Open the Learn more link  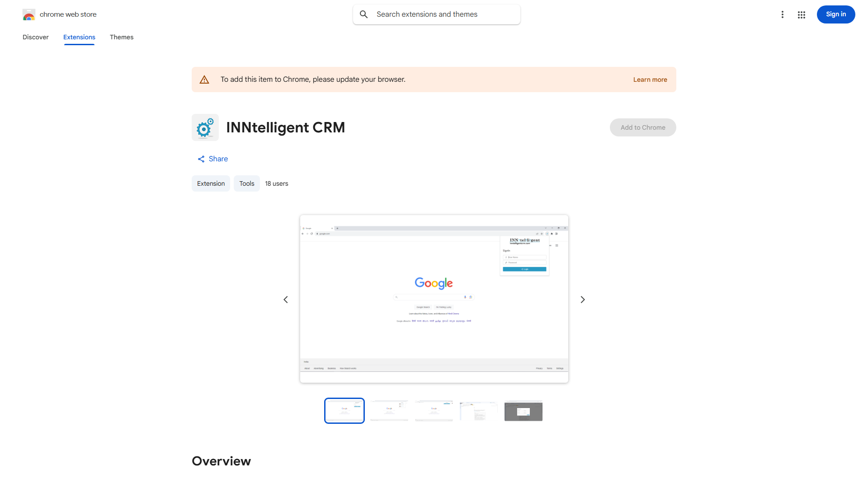(x=650, y=79)
